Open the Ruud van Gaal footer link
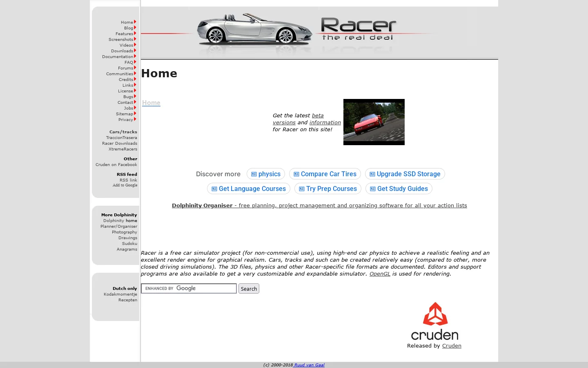 pos(309,365)
